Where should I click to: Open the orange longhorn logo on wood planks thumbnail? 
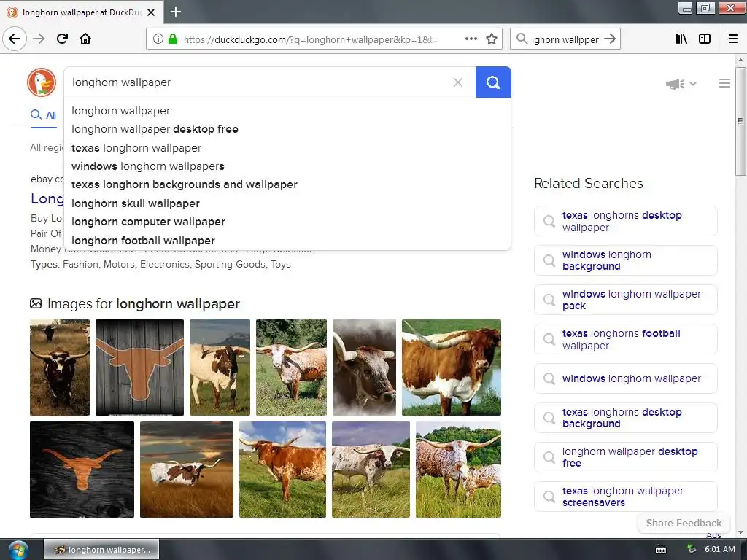(x=139, y=367)
